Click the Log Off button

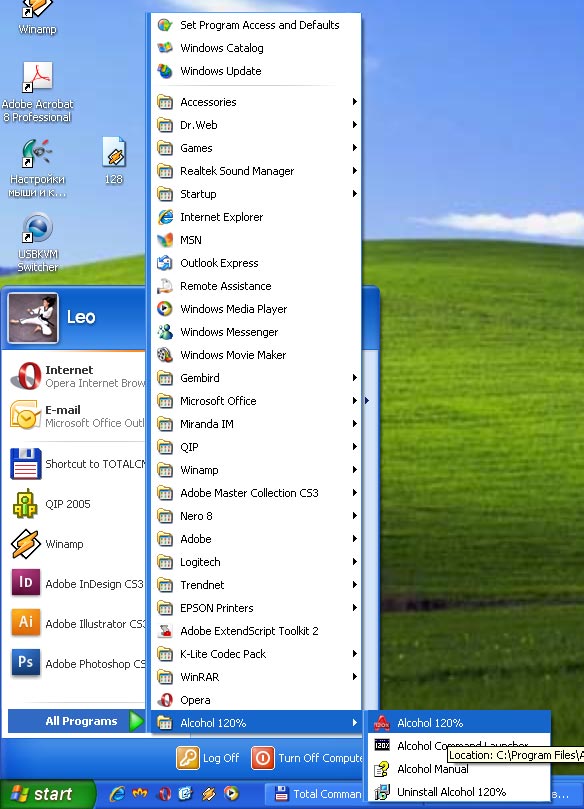208,758
